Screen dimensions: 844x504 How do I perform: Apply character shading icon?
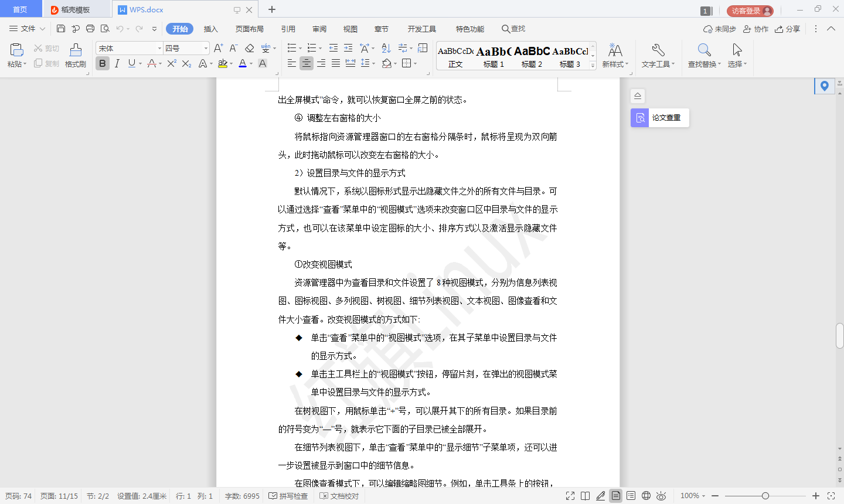tap(263, 63)
